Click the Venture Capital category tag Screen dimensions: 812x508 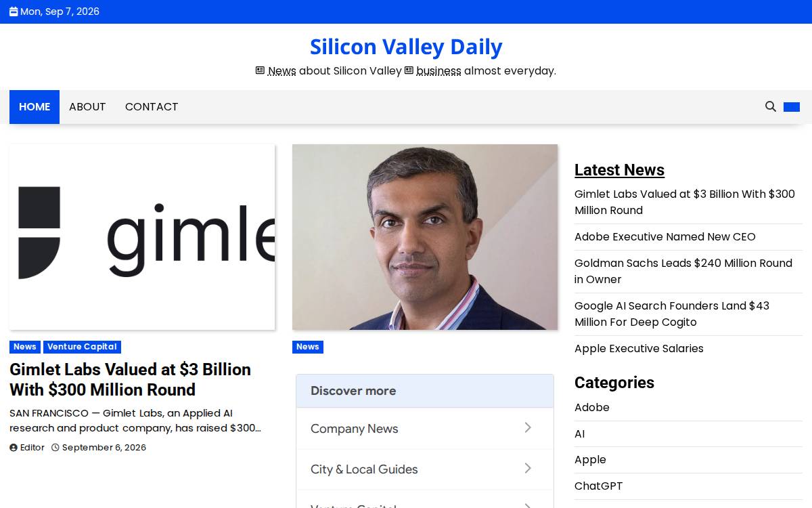(x=83, y=347)
